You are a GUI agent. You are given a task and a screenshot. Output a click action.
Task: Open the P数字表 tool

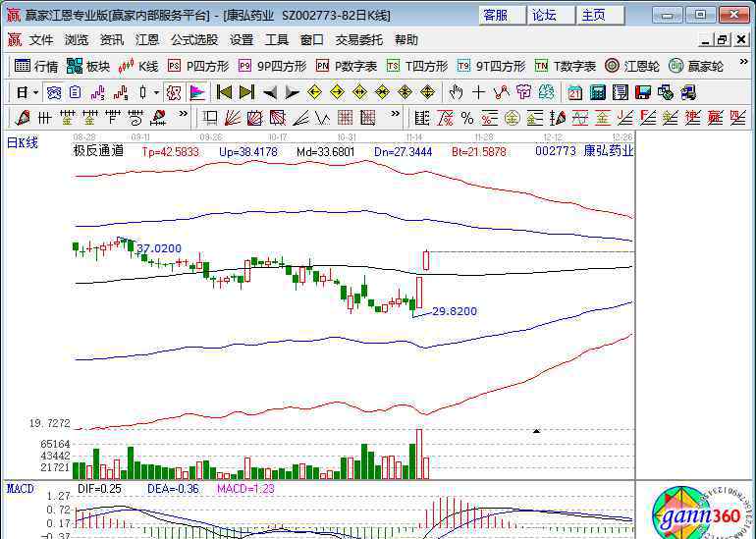point(347,66)
